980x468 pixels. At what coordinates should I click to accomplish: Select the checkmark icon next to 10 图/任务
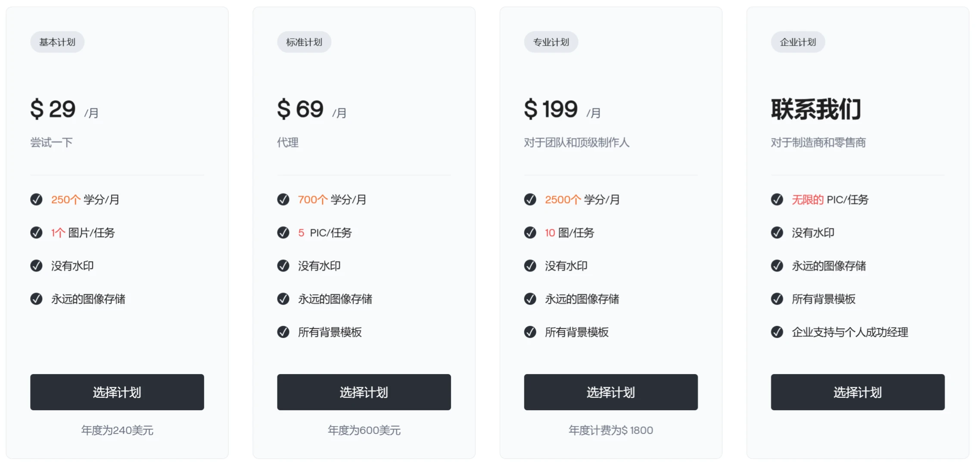(529, 233)
